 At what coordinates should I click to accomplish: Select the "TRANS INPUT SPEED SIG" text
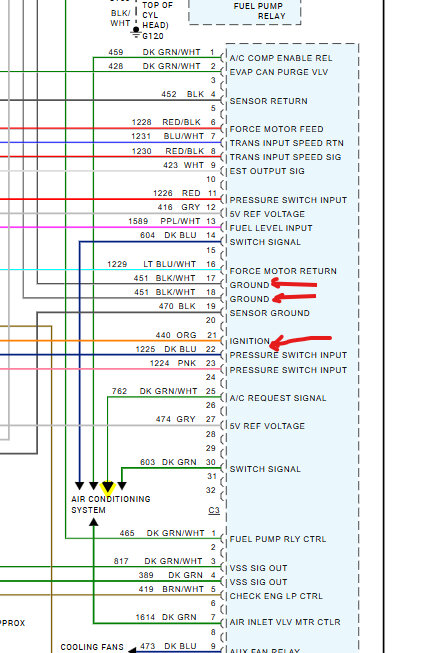pyautogui.click(x=285, y=157)
